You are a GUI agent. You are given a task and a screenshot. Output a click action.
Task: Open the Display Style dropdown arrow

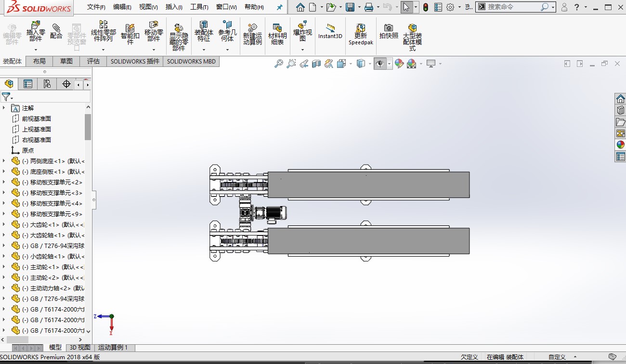tap(370, 63)
